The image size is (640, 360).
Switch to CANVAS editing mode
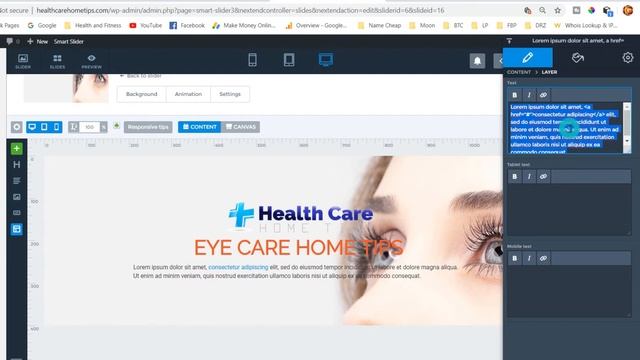(x=241, y=127)
